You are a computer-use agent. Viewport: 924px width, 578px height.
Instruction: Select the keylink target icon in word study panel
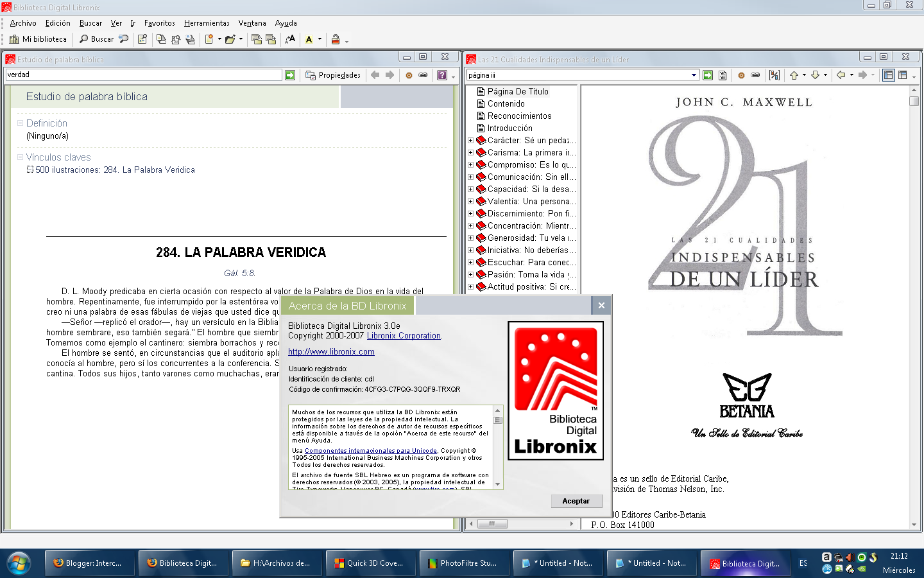pyautogui.click(x=409, y=74)
